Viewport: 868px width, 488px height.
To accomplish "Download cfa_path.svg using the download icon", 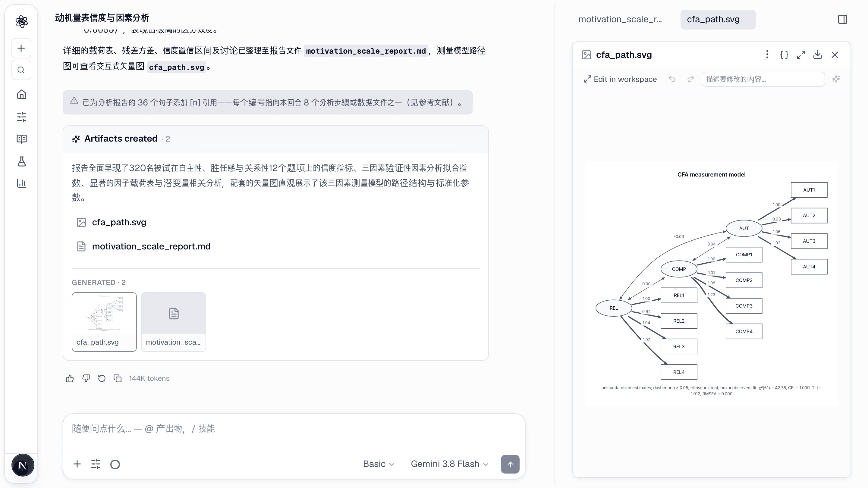I will point(817,55).
